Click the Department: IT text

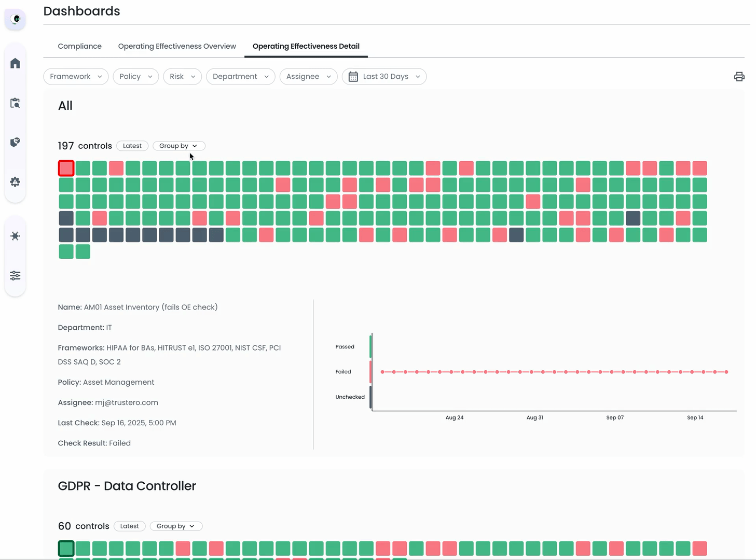85,328
